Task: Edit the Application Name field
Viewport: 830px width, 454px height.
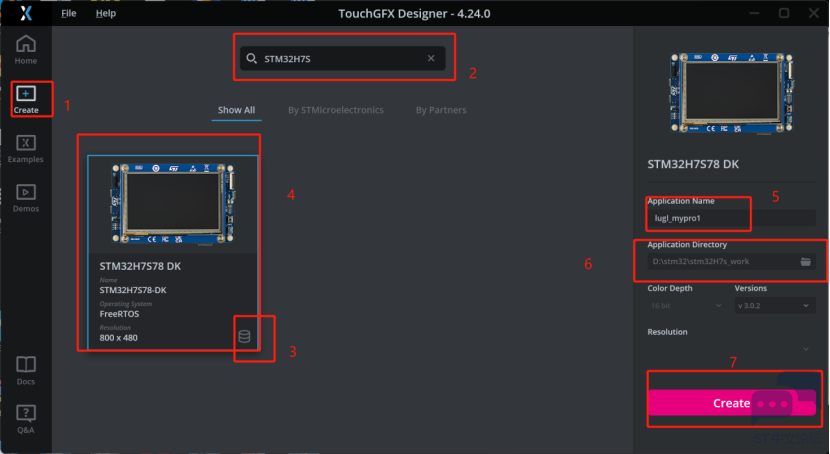Action: pyautogui.click(x=731, y=218)
